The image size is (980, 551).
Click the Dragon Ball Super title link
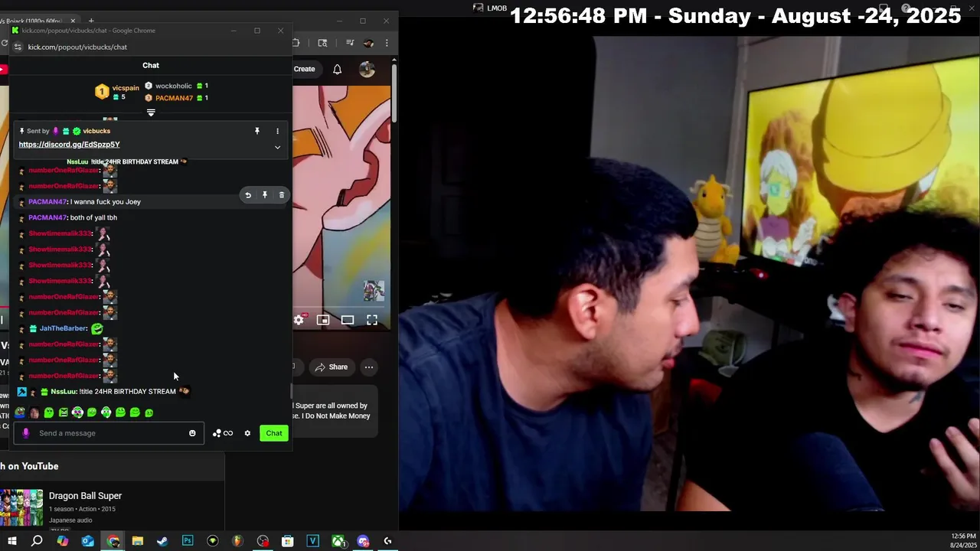point(85,496)
